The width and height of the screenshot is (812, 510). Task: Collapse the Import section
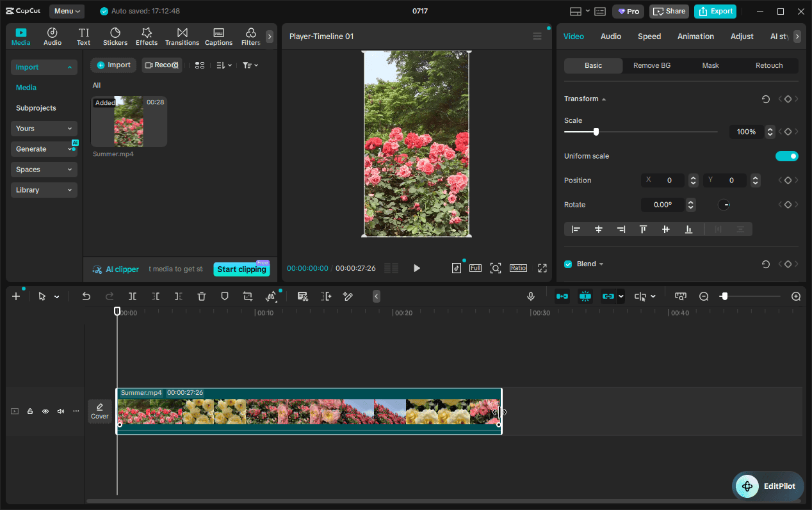click(44, 67)
